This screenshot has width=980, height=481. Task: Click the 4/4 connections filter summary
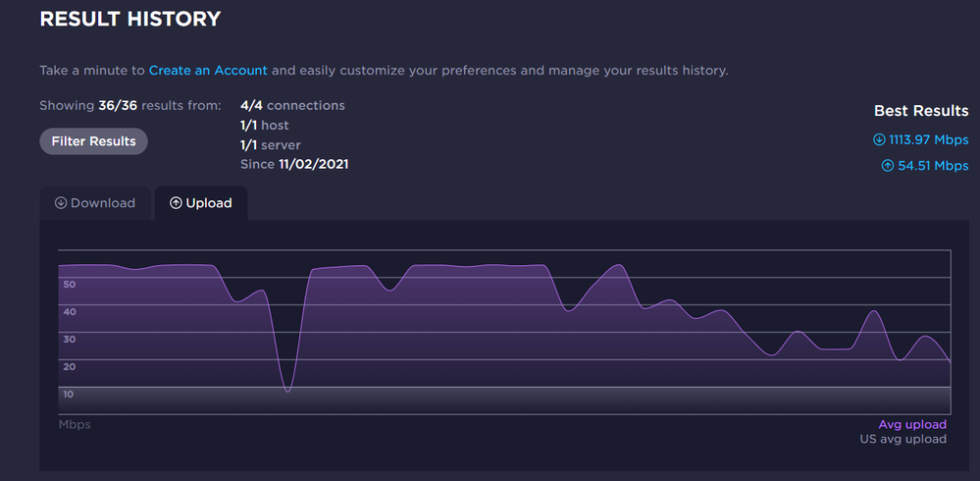pyautogui.click(x=292, y=105)
